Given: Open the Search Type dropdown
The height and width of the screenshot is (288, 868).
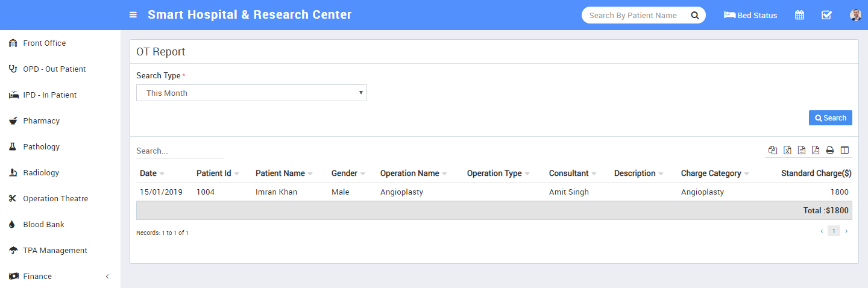Looking at the screenshot, I should click(x=251, y=93).
